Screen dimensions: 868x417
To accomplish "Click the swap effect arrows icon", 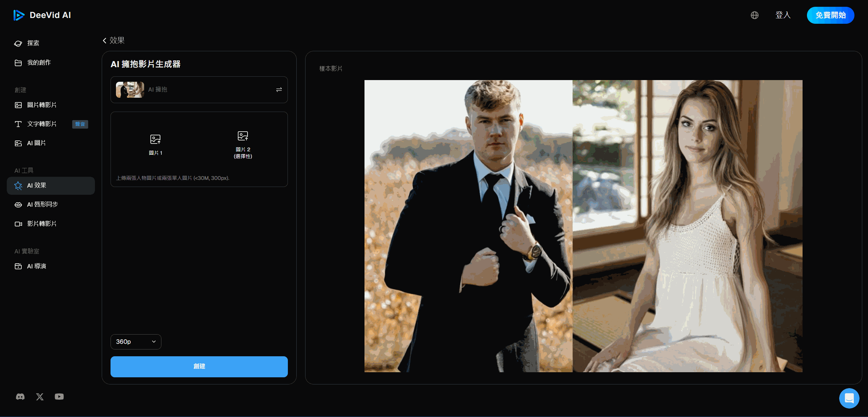I will click(x=279, y=90).
